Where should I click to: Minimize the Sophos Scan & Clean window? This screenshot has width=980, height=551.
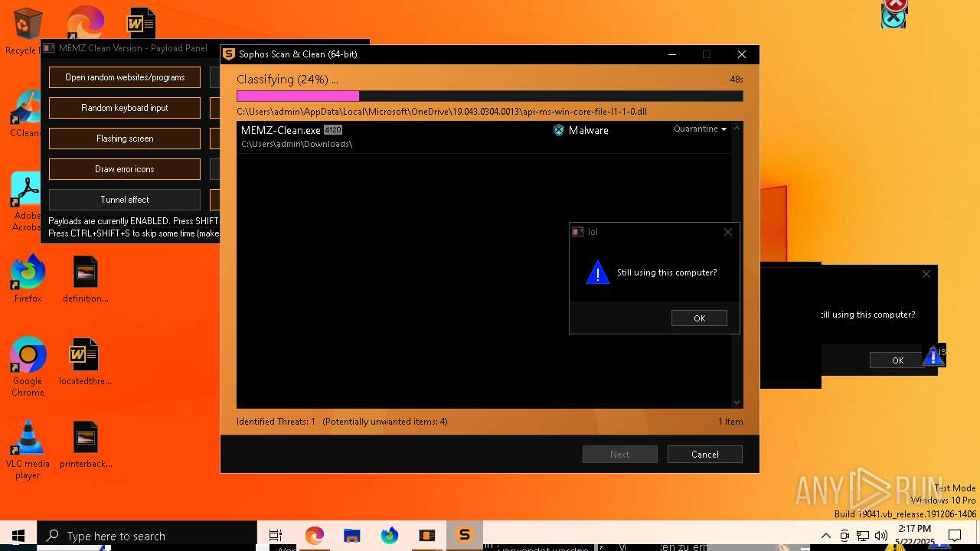[672, 54]
